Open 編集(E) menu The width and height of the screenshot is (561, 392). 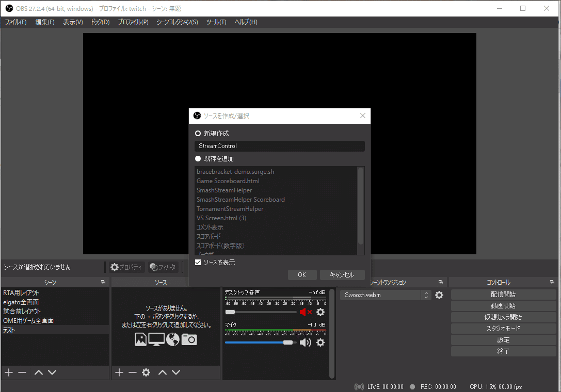[x=45, y=22]
